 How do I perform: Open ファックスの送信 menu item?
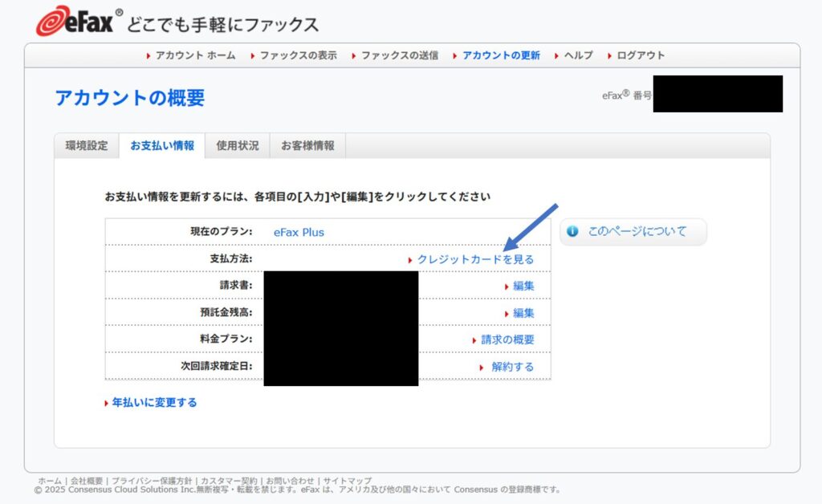click(400, 55)
